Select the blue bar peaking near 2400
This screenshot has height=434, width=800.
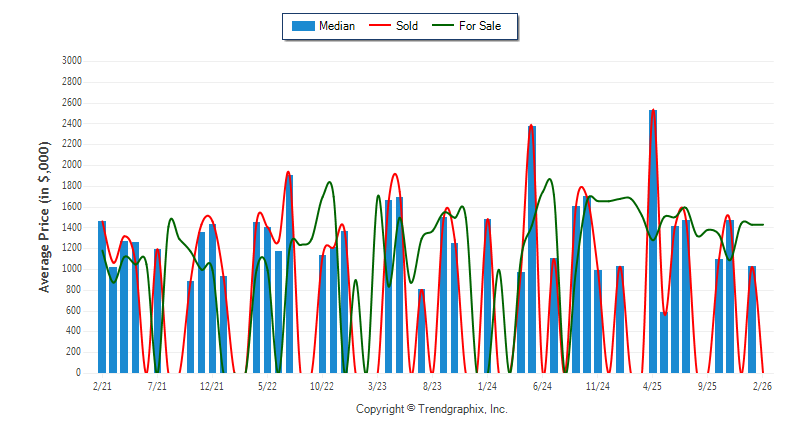[x=532, y=250]
